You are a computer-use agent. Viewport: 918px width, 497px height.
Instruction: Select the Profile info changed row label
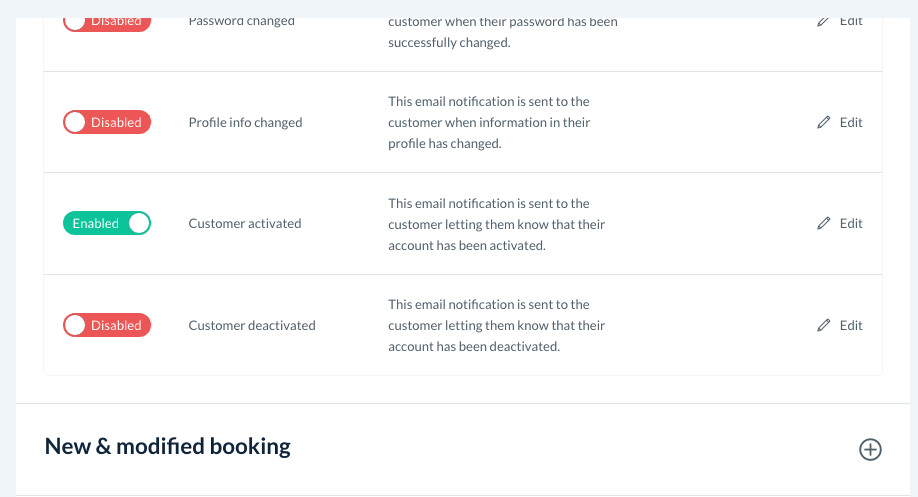(x=245, y=123)
